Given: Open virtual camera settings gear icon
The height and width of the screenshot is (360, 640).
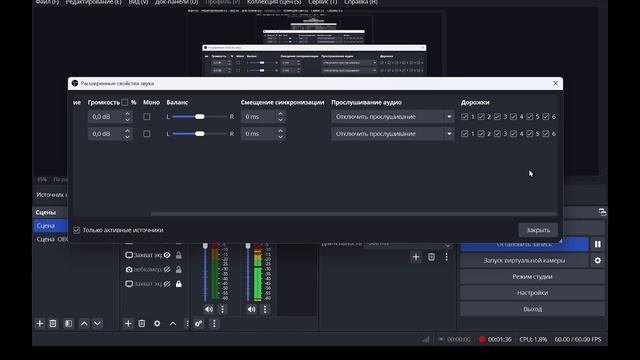Looking at the screenshot, I should tap(598, 260).
